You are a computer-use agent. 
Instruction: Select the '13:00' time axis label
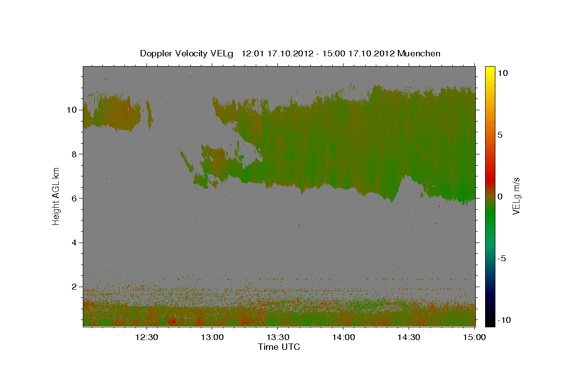tap(212, 337)
